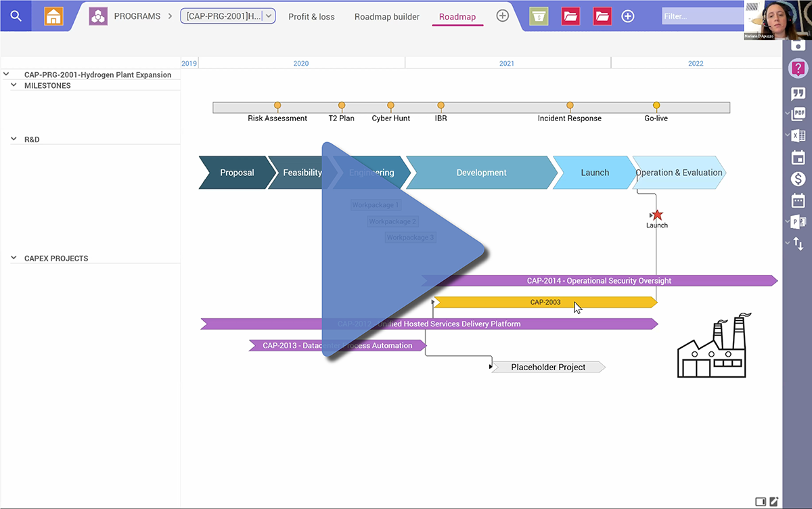Open the dollar sign financials icon

coord(798,179)
